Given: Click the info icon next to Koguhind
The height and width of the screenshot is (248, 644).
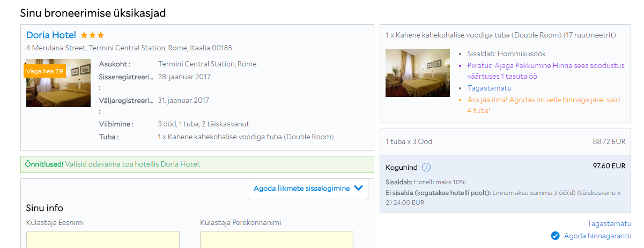Looking at the screenshot, I should click(x=426, y=167).
